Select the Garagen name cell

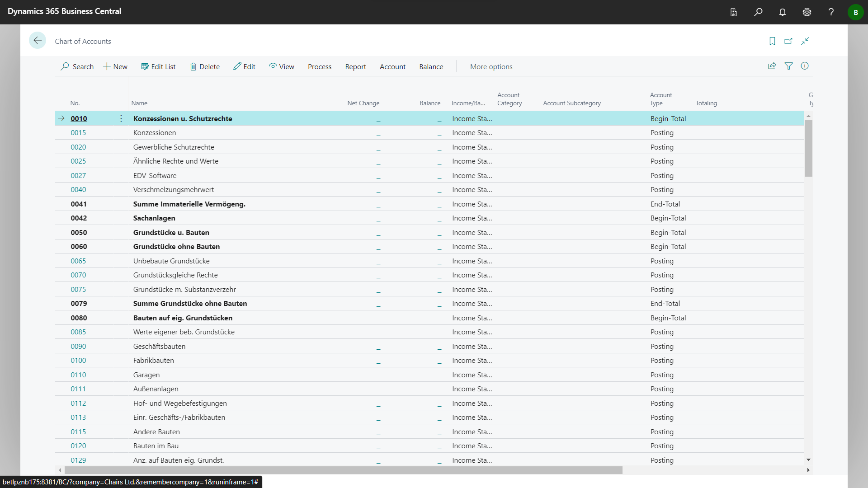[x=146, y=375]
